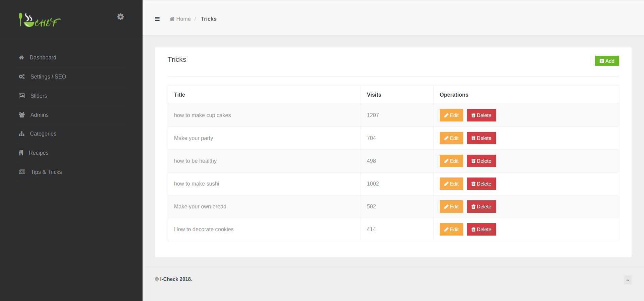Click the Recipes cutlery icon

tap(21, 153)
